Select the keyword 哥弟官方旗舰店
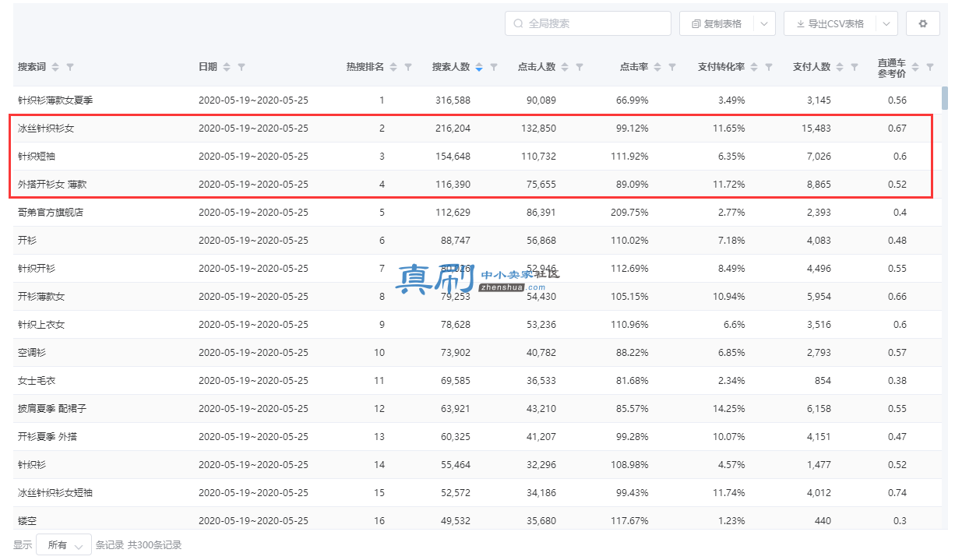This screenshot has width=955, height=560. pos(51,213)
